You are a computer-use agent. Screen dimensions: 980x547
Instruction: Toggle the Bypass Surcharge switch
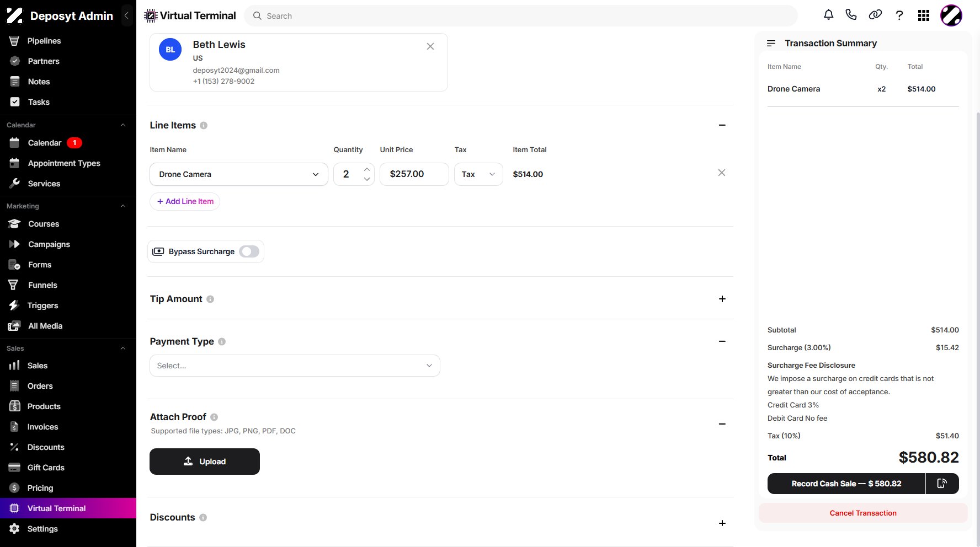coord(249,251)
